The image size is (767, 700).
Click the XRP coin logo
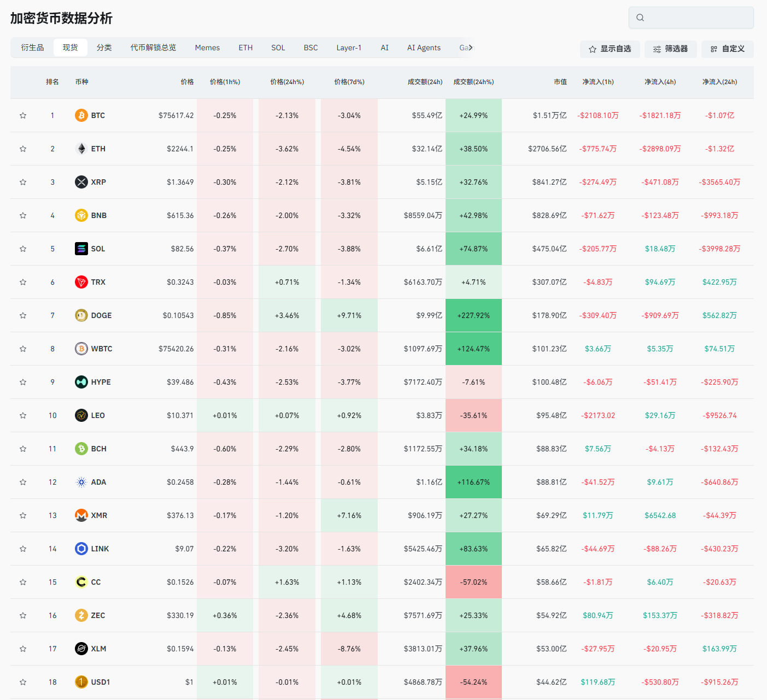click(81, 182)
